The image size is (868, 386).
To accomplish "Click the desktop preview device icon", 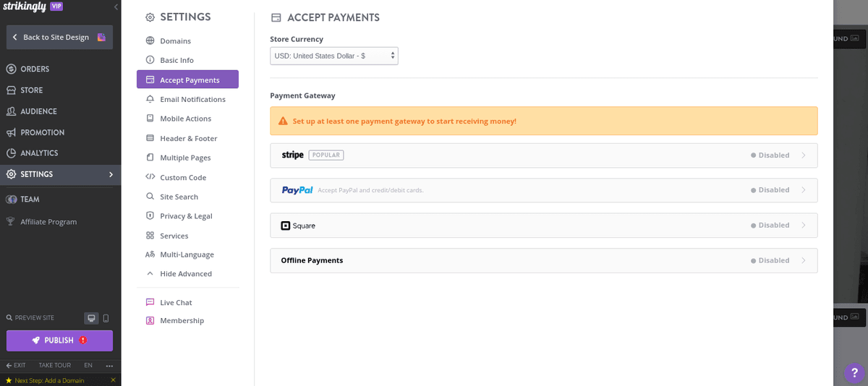I will [91, 318].
